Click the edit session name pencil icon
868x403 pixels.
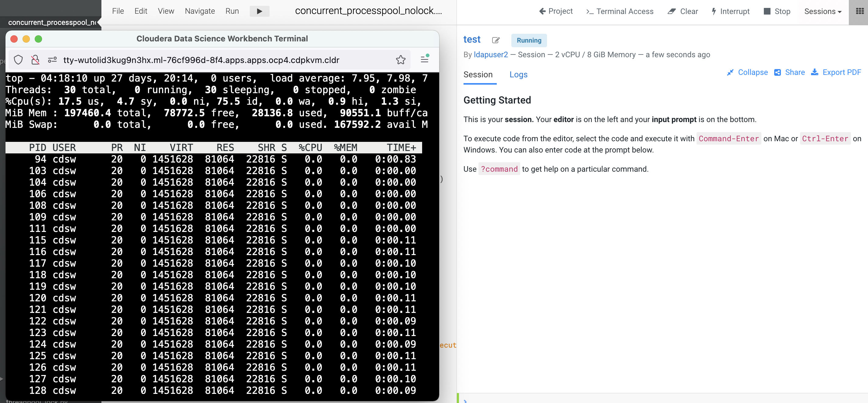coord(495,40)
